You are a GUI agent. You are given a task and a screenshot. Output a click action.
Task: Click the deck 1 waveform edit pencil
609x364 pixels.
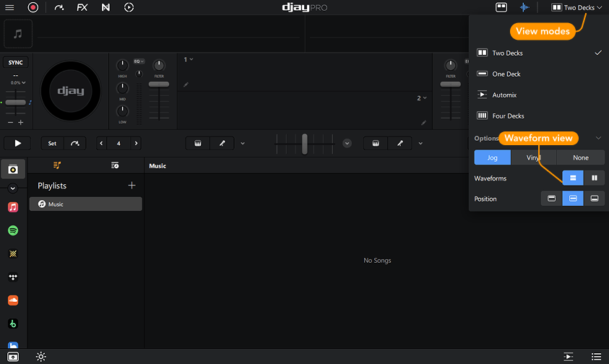pos(186,84)
